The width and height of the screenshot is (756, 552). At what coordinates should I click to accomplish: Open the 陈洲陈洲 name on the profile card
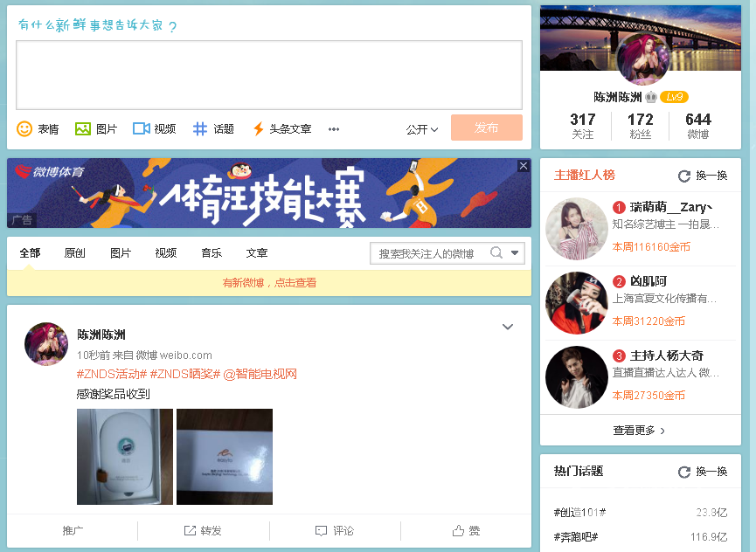(618, 97)
